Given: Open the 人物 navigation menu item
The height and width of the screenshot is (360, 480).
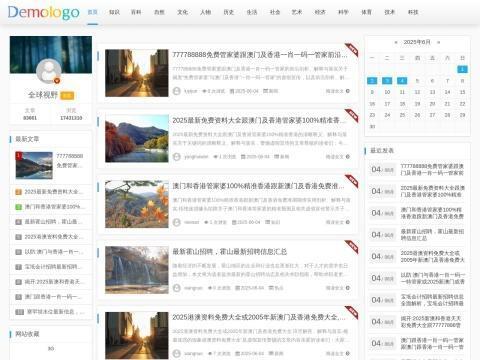Looking at the screenshot, I should pyautogui.click(x=205, y=12).
